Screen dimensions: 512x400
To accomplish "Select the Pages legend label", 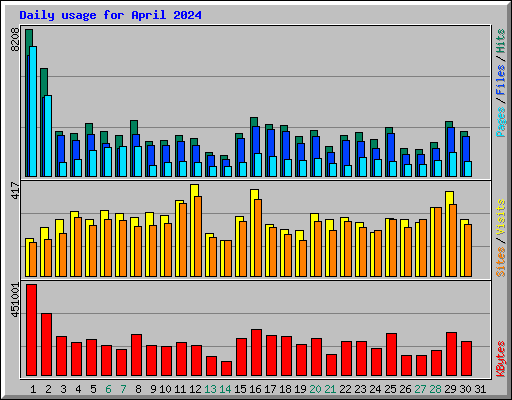I will coord(500,122).
